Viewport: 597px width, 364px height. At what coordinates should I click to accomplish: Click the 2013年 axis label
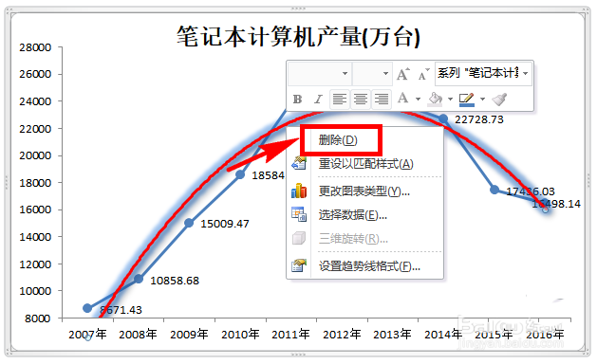pyautogui.click(x=392, y=335)
